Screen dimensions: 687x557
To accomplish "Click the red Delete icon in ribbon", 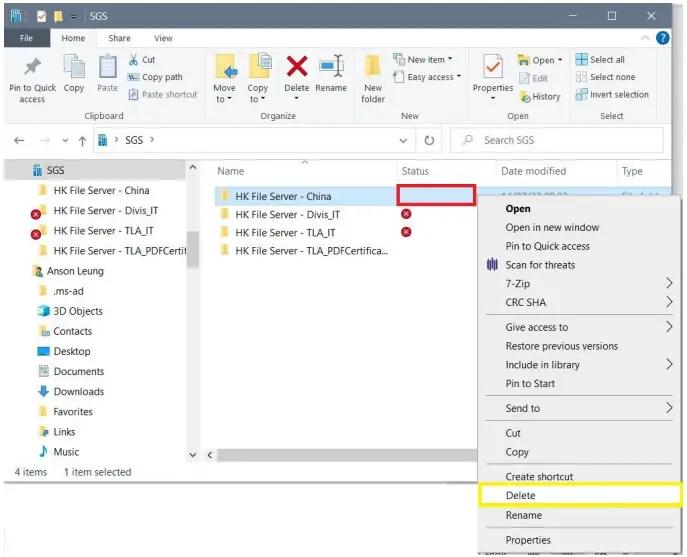I will pos(297,68).
